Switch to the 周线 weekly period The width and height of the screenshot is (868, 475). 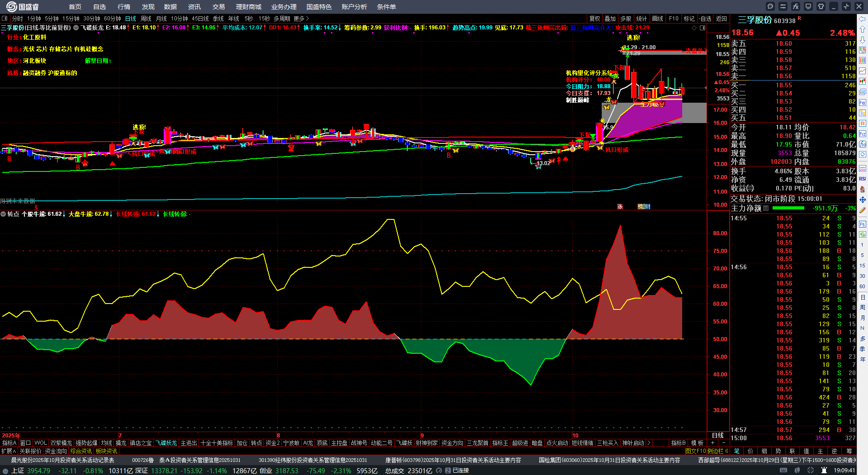(146, 19)
